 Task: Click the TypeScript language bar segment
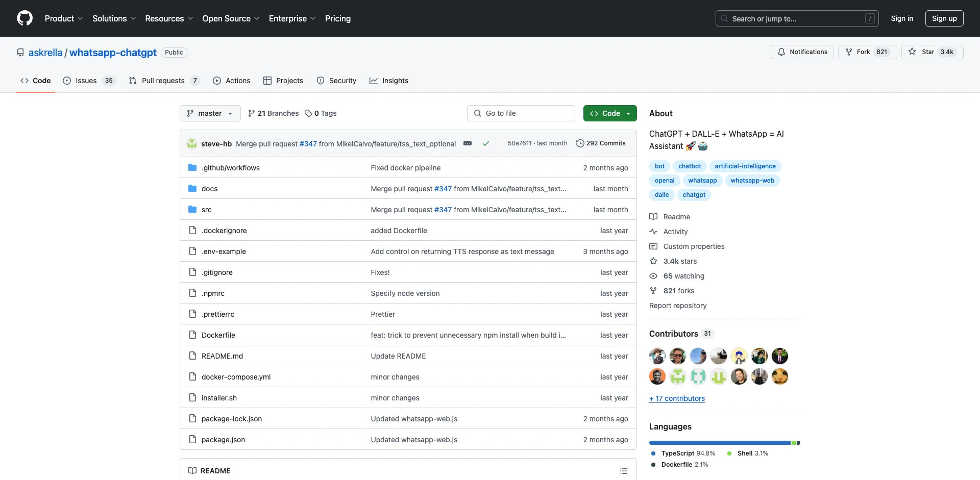point(720,443)
